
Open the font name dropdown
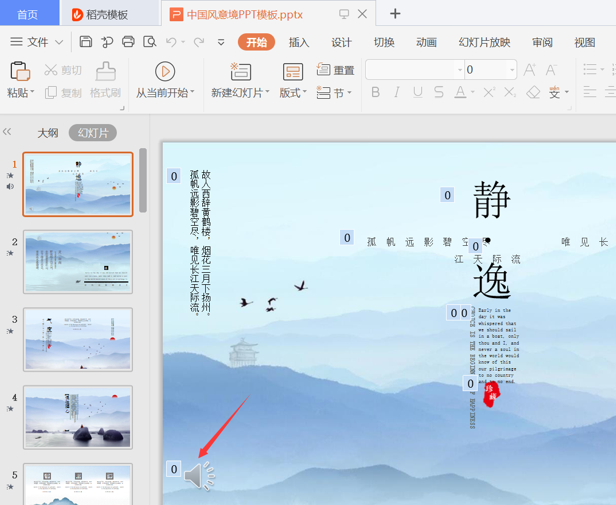(460, 70)
